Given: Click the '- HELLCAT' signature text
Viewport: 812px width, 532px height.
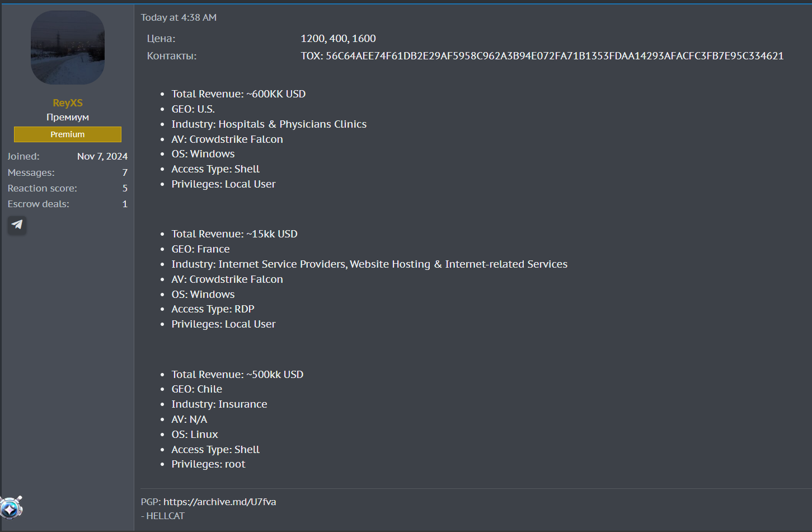Looking at the screenshot, I should (163, 516).
